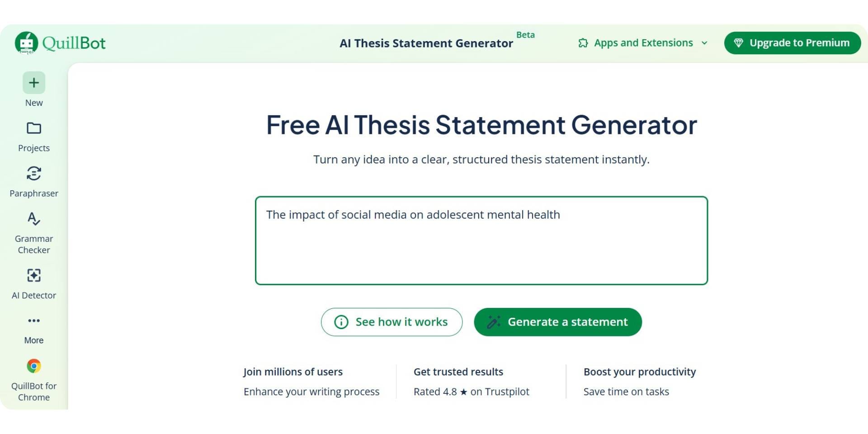Image resolution: width=868 pixels, height=434 pixels.
Task: Click the Beta label tag
Action: tap(525, 34)
